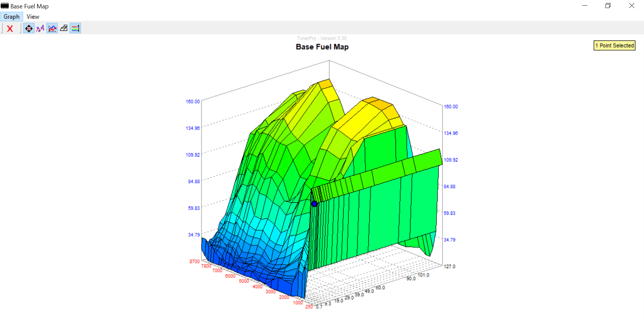Click the data points line toolbar icon
644x320 pixels.
[40, 29]
